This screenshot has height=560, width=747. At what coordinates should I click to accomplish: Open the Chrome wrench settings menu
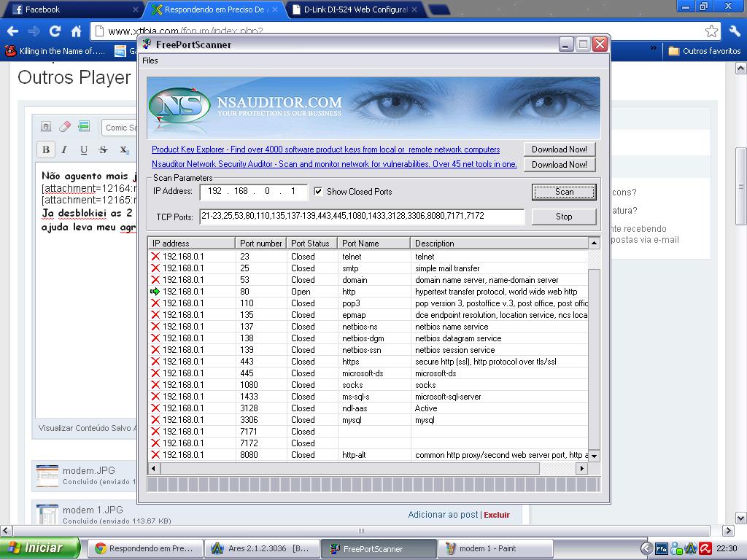(734, 31)
